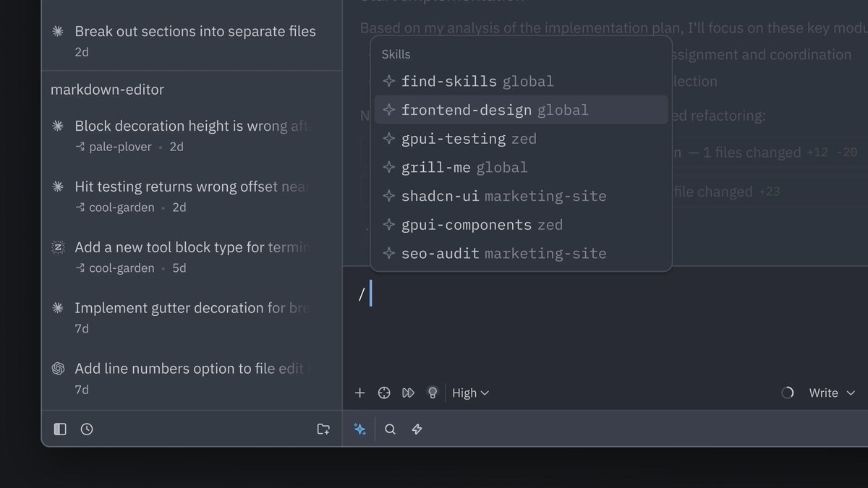Click the cool-garden label dated 5d

click(x=122, y=268)
